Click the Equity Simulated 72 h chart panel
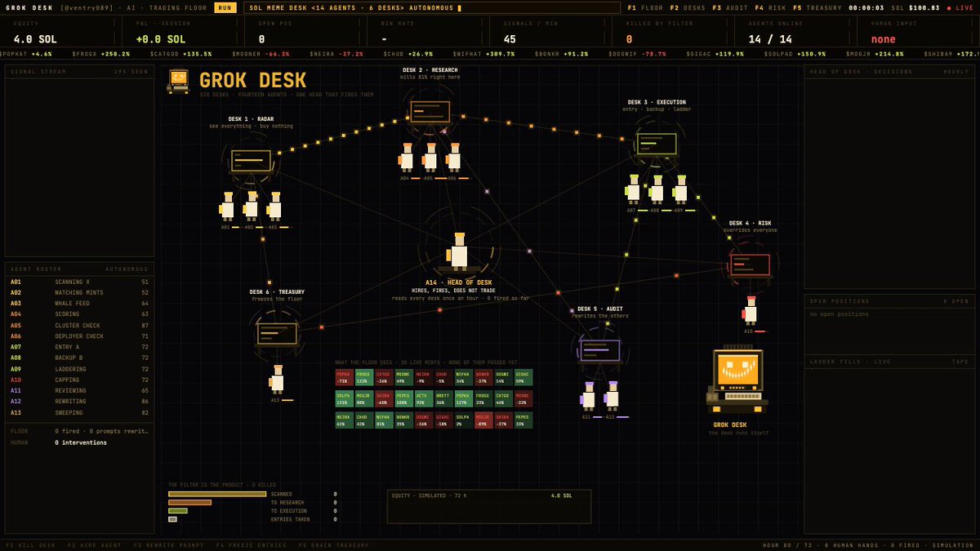 click(489, 506)
